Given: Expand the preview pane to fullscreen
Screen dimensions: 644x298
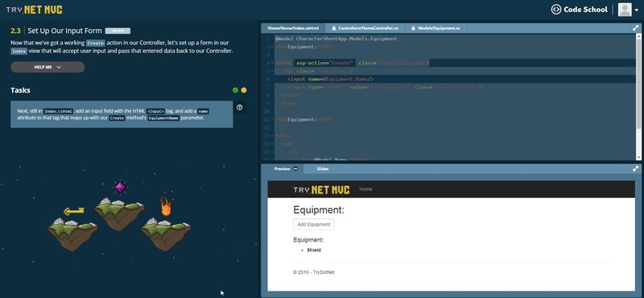Looking at the screenshot, I should (x=636, y=168).
